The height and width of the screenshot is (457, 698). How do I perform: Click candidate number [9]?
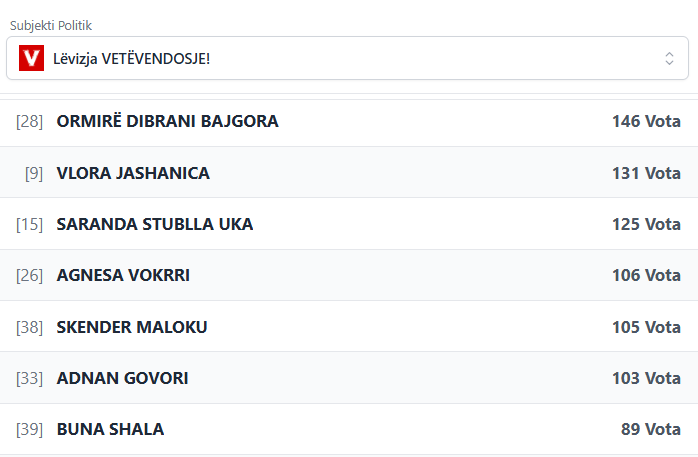(x=34, y=173)
